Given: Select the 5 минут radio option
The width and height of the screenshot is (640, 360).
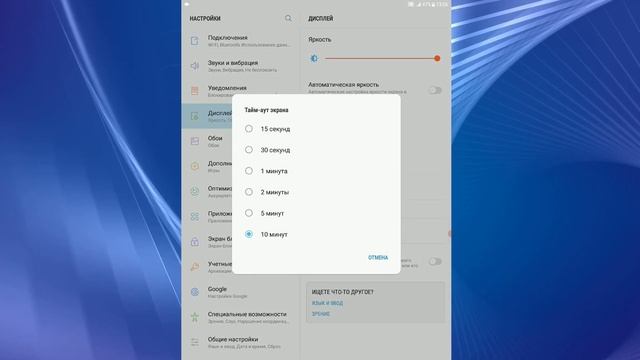Looking at the screenshot, I should coord(249,213).
